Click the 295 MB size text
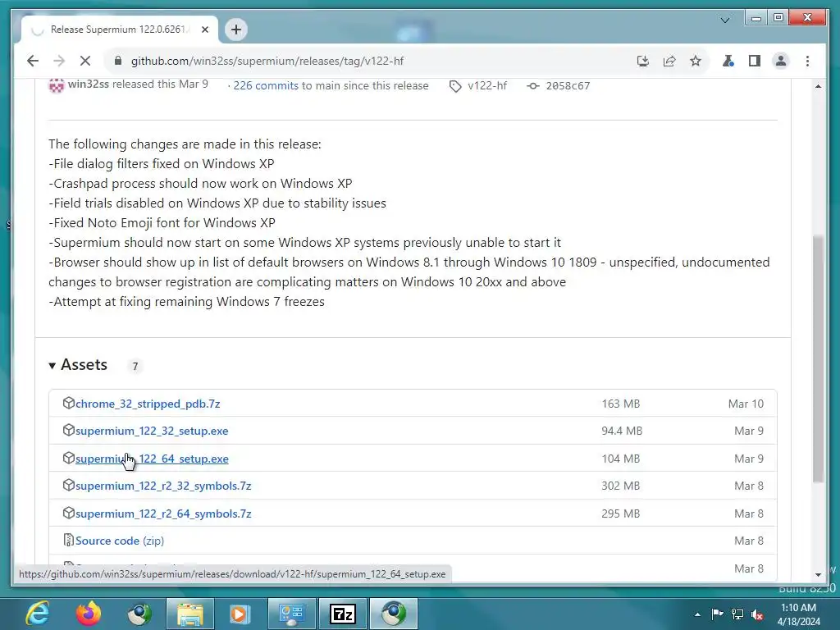 pos(620,514)
